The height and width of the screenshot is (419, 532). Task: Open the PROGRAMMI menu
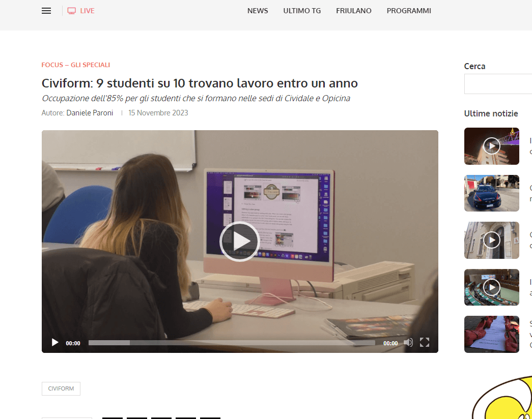click(x=409, y=11)
